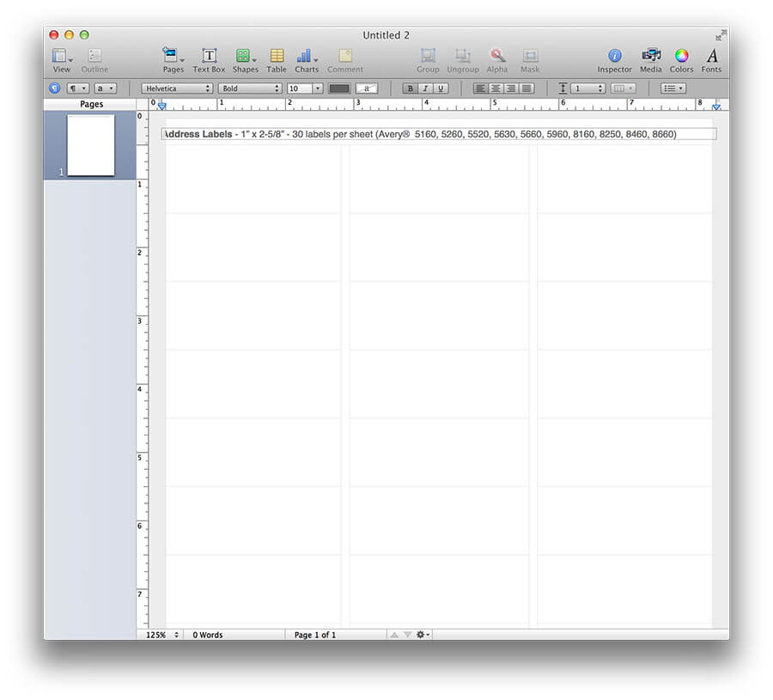Click the Pages toolbar icon

tap(171, 57)
